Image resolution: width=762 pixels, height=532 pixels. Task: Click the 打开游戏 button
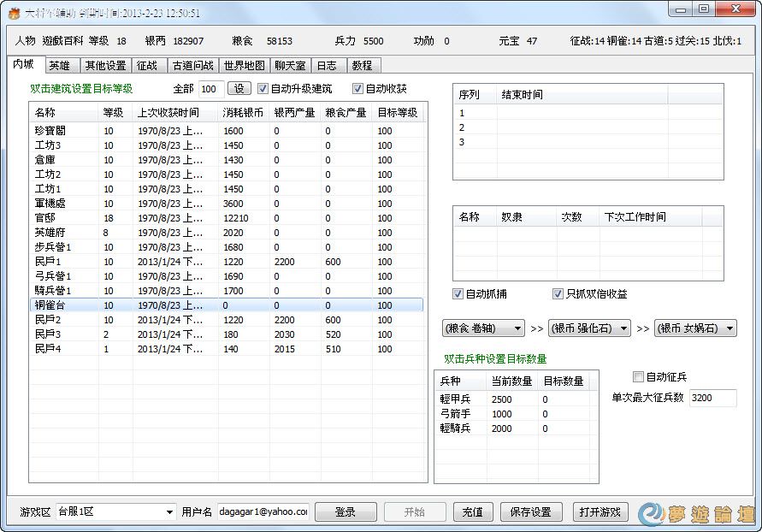[600, 512]
